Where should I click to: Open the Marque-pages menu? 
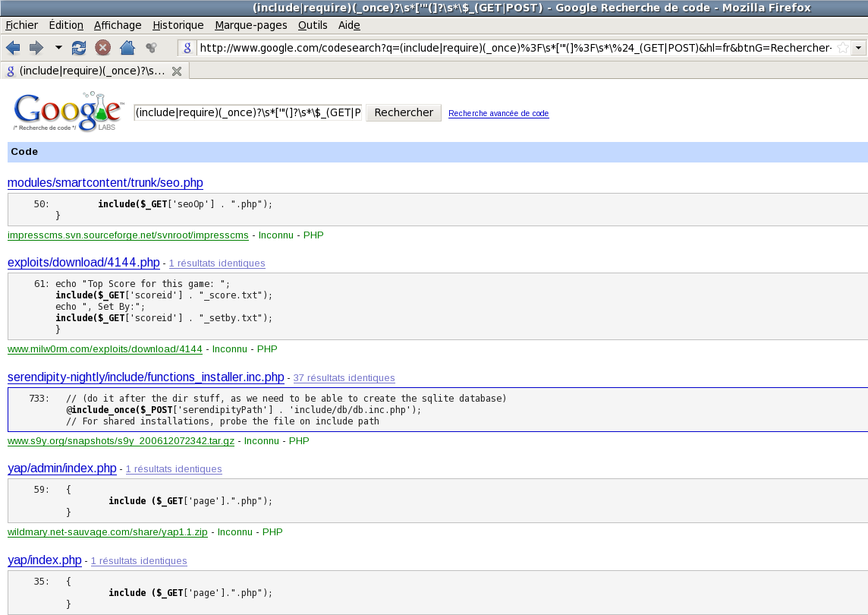250,25
